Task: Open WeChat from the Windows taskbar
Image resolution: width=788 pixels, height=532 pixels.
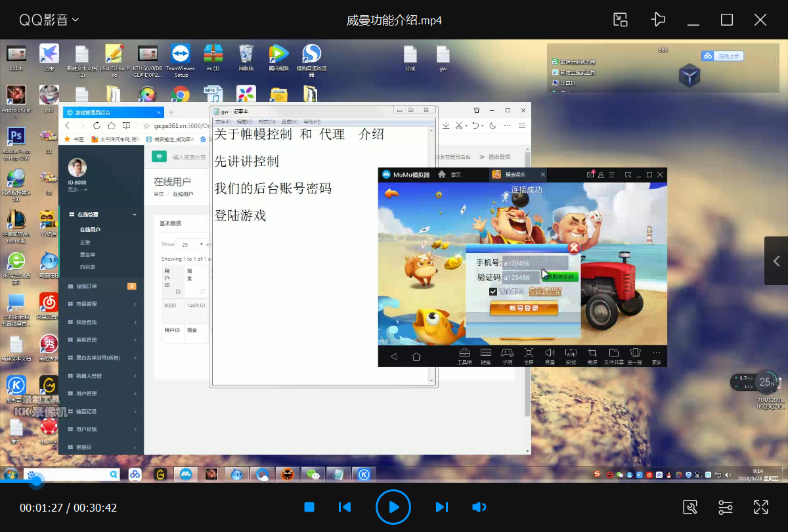Action: 313,474
